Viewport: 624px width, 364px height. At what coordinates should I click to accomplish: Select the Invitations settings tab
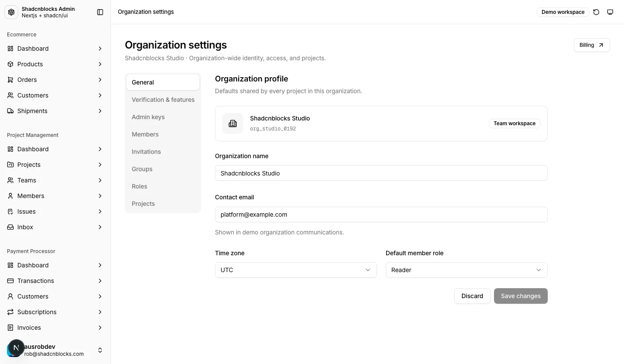click(163, 152)
